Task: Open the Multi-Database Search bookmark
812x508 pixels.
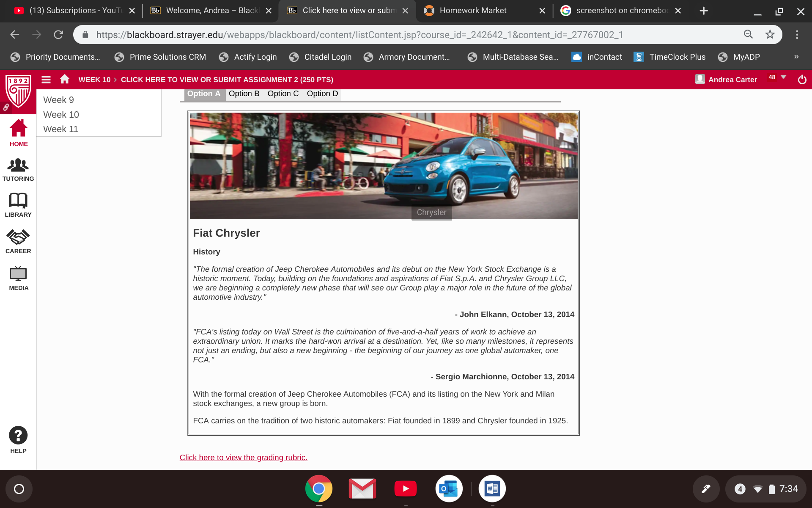Action: [x=513, y=57]
